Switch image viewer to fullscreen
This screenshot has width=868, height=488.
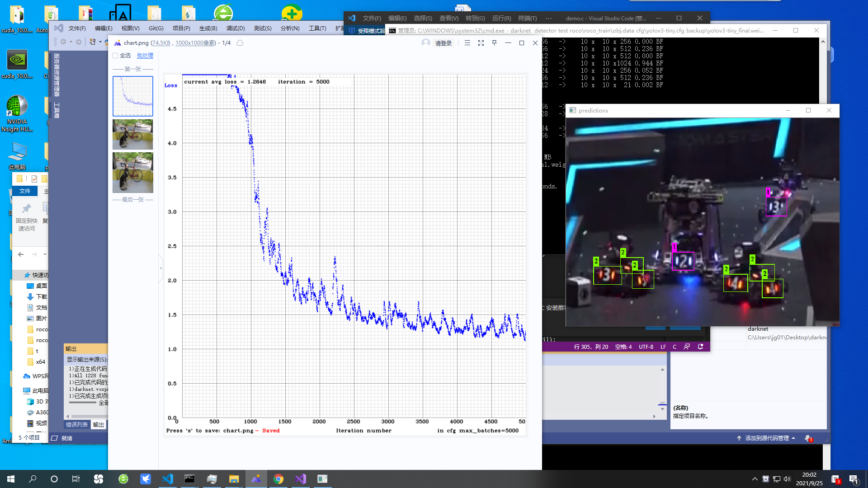(481, 43)
